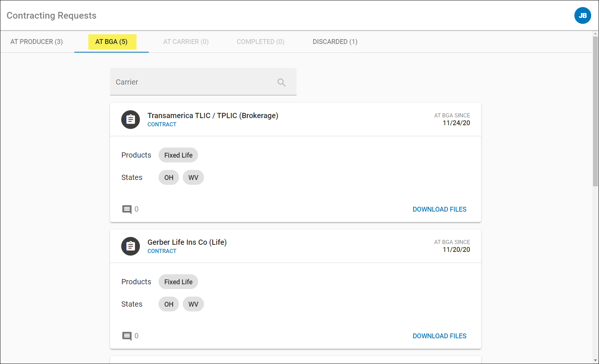The image size is (599, 364).
Task: Switch to the AT PRODUCER (3) tab
Action: coord(37,42)
